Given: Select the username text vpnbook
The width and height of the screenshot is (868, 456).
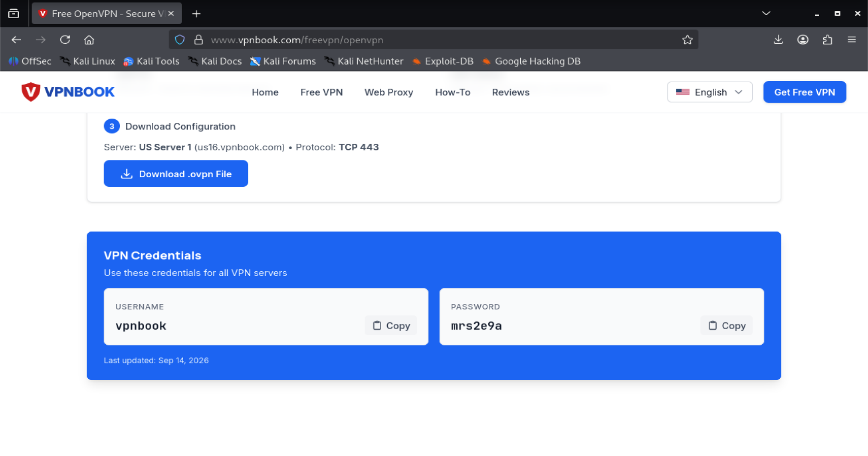Looking at the screenshot, I should (x=141, y=325).
